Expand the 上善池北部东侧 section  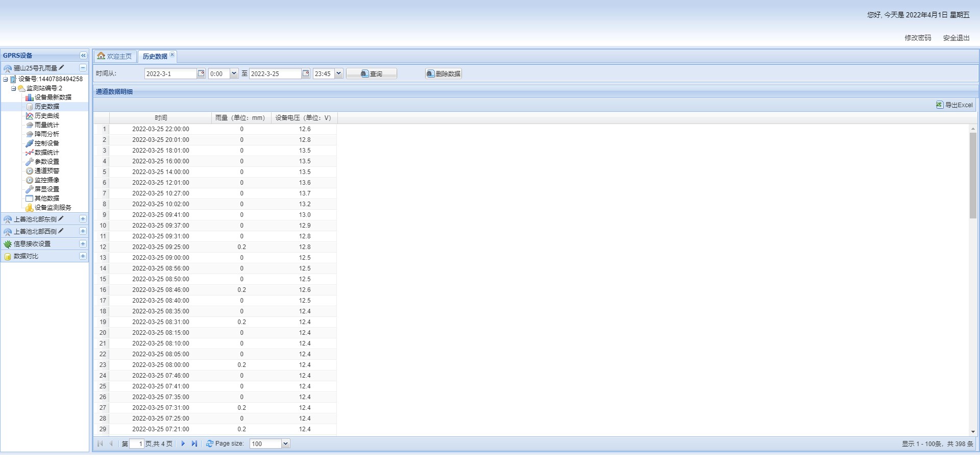[x=83, y=219]
